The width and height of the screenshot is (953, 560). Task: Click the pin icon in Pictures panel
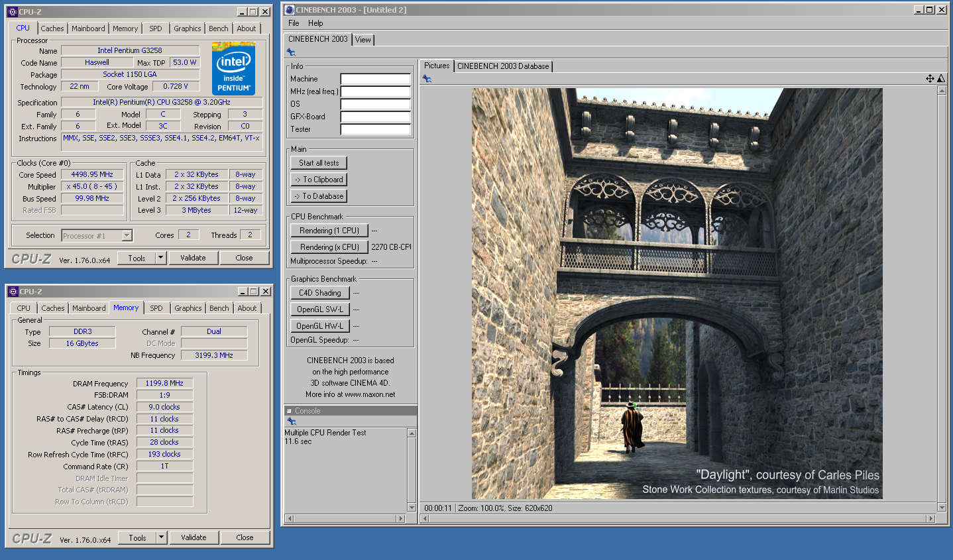pos(427,79)
